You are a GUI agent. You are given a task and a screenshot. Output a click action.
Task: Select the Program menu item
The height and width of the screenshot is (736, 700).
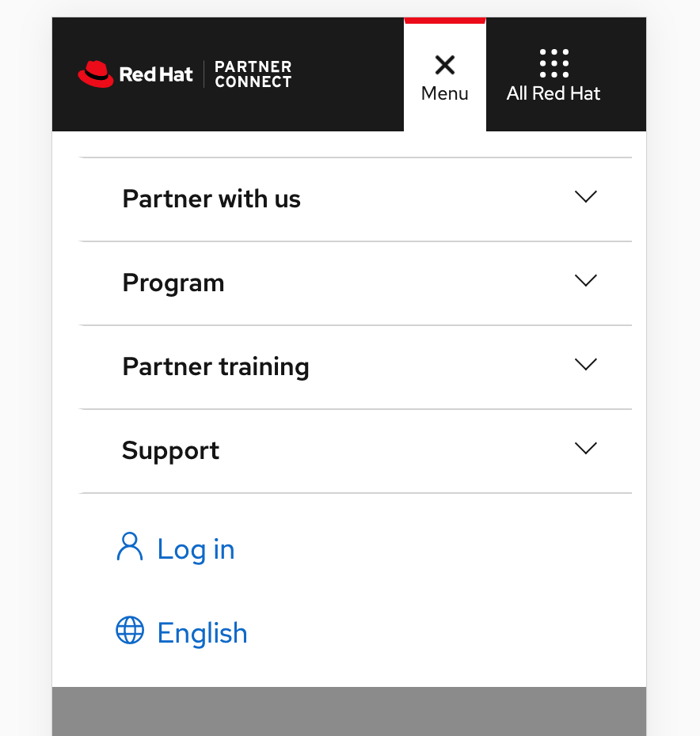point(356,283)
